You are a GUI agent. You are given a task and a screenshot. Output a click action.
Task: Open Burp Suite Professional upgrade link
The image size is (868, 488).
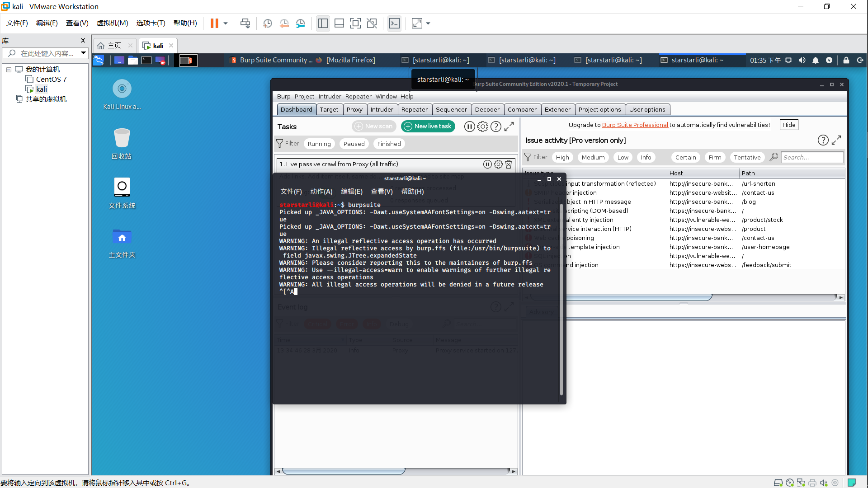(635, 125)
